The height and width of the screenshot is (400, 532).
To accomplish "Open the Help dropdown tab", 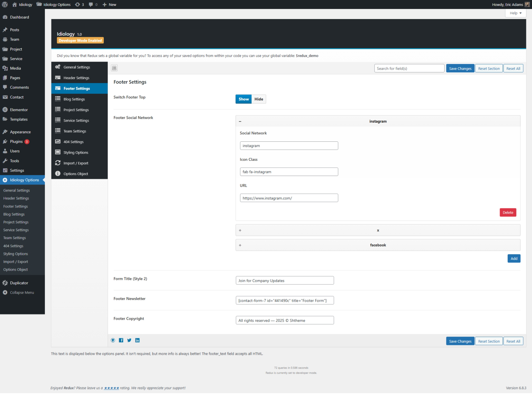I will 515,13.
